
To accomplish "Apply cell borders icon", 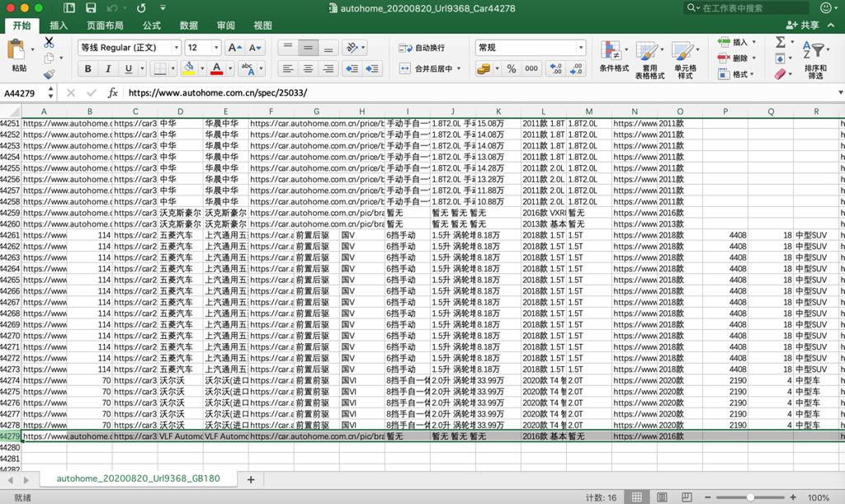I will tap(160, 68).
